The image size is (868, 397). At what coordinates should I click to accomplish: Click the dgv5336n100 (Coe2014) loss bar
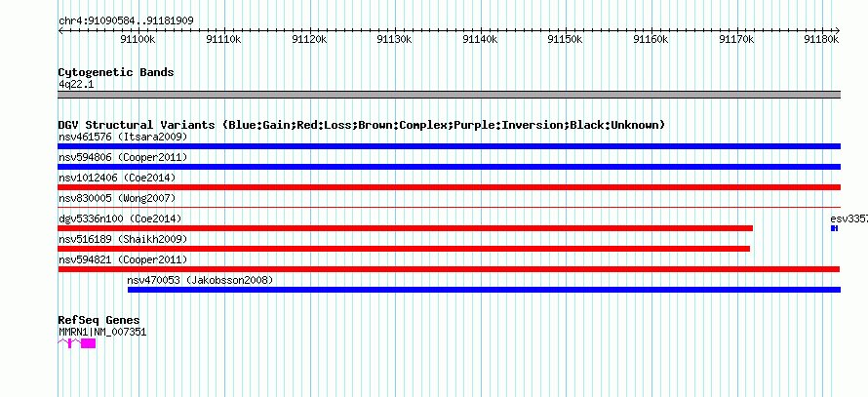(x=405, y=228)
